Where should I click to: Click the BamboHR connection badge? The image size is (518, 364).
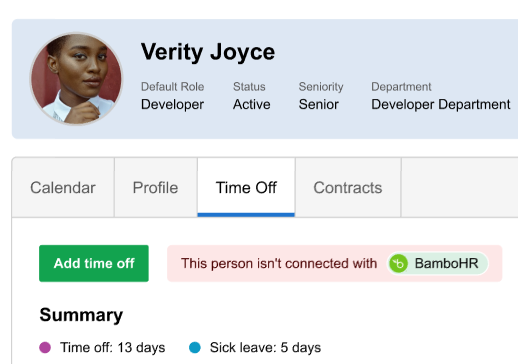[x=437, y=263]
